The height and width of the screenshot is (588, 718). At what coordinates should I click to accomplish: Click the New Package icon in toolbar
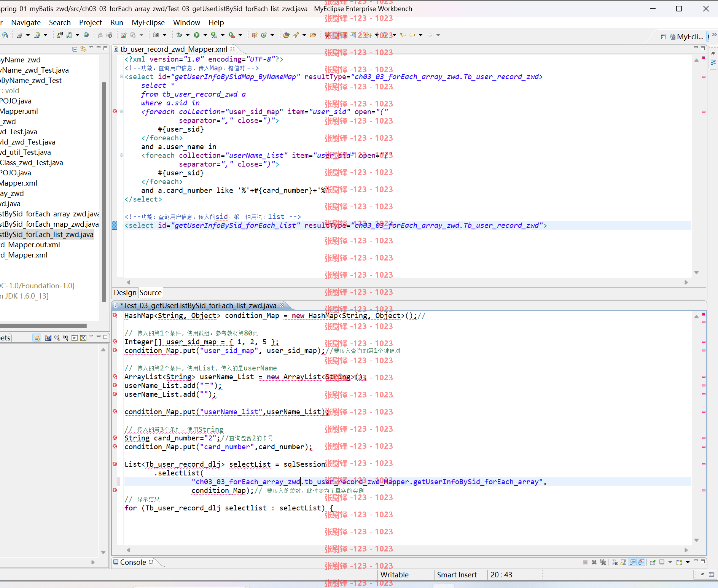255,35
